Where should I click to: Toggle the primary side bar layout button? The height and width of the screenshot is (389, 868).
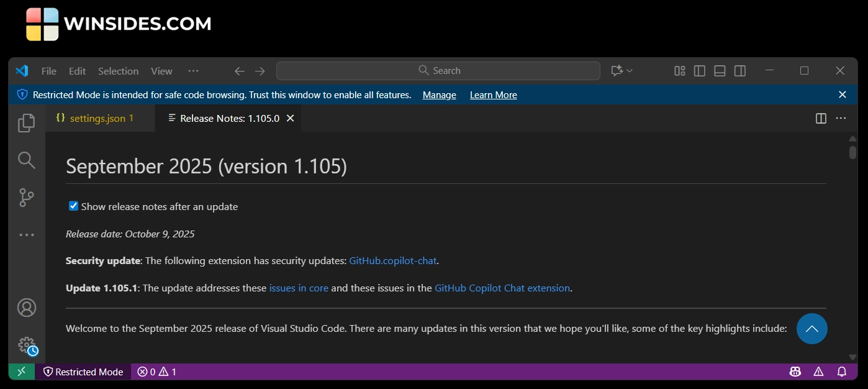[700, 71]
